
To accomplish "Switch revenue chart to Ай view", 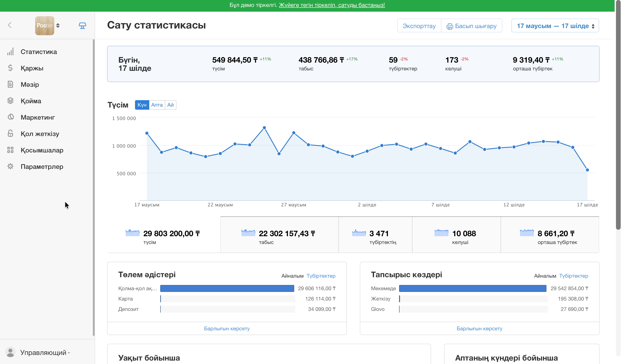I will pyautogui.click(x=170, y=105).
